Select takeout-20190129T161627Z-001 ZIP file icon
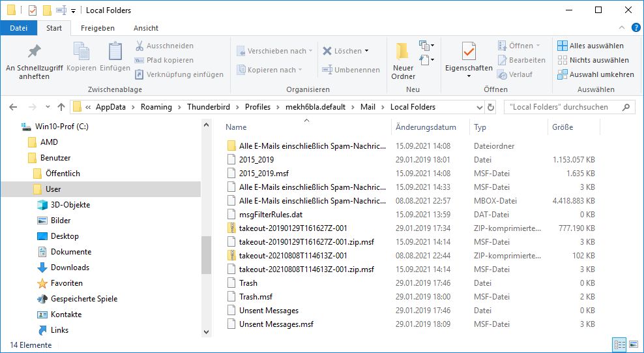644x353 pixels. coord(231,228)
